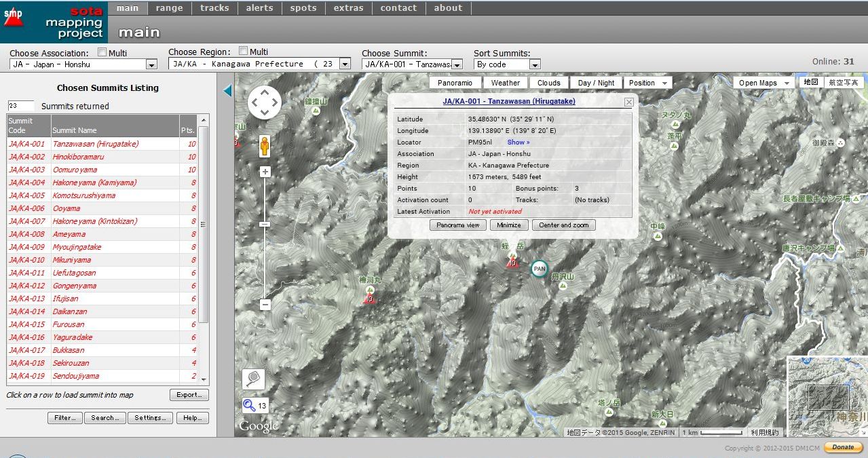The image size is (868, 458).
Task: Enable the Multi checkbox for Region
Action: (x=244, y=51)
